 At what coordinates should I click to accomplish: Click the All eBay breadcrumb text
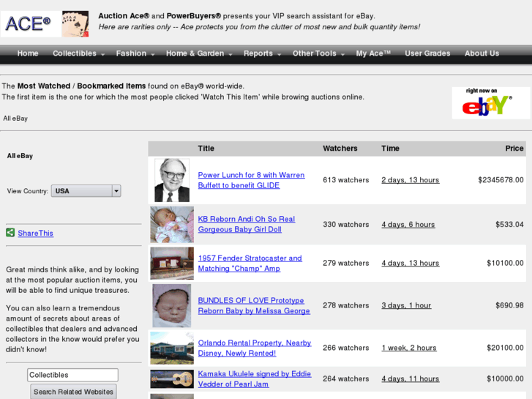(x=15, y=118)
